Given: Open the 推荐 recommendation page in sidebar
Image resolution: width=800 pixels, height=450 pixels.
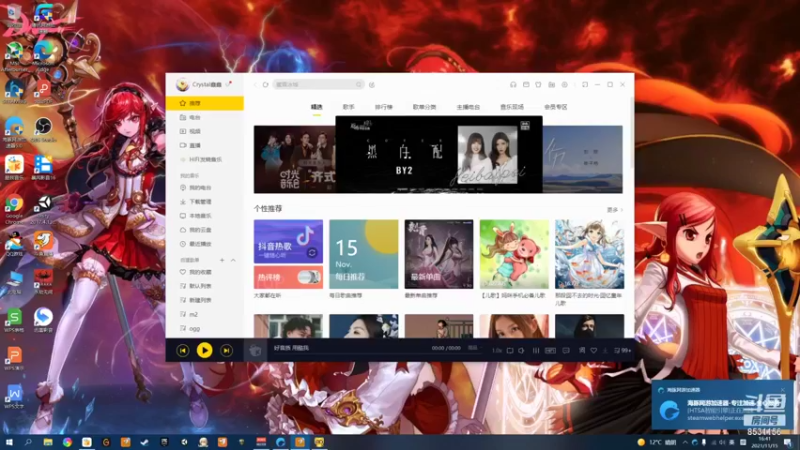Looking at the screenshot, I should click(x=205, y=103).
